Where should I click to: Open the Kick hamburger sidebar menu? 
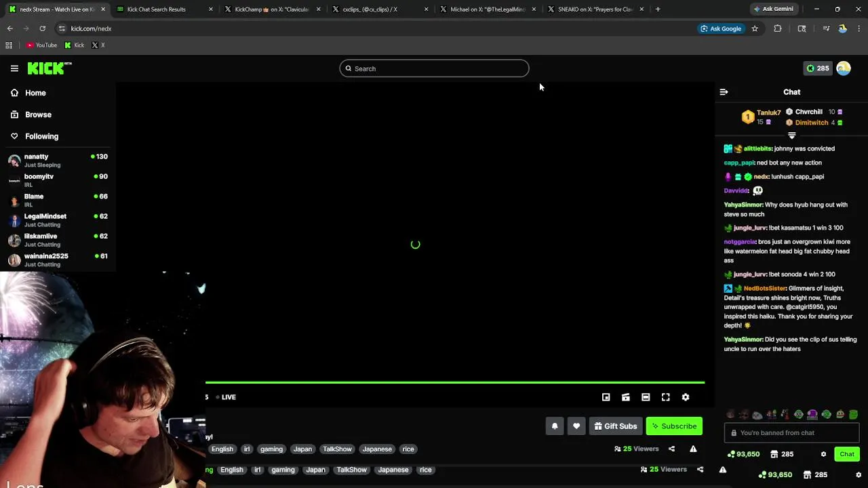[14, 68]
